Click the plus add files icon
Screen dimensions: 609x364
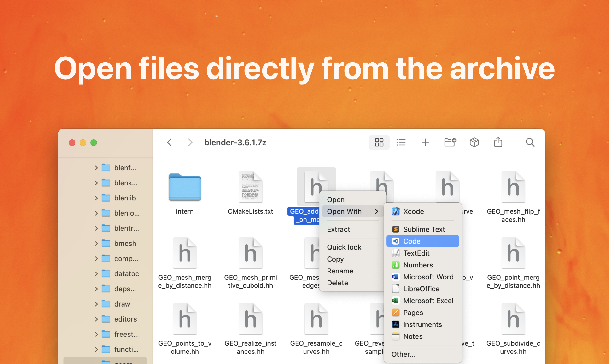point(425,142)
